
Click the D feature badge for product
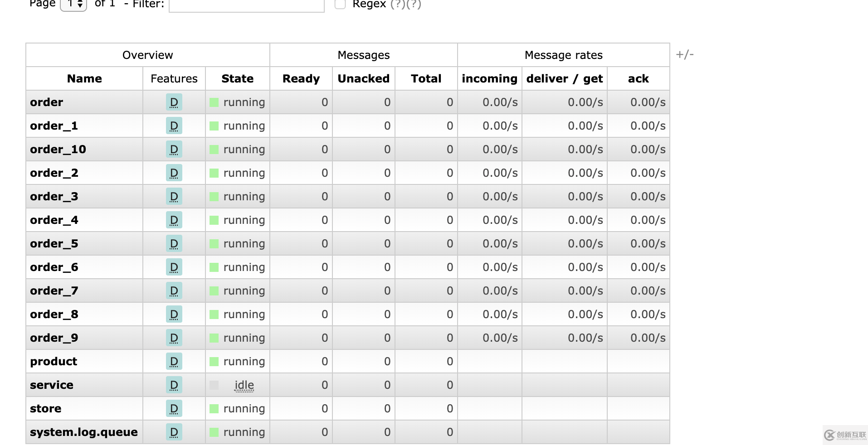click(174, 361)
